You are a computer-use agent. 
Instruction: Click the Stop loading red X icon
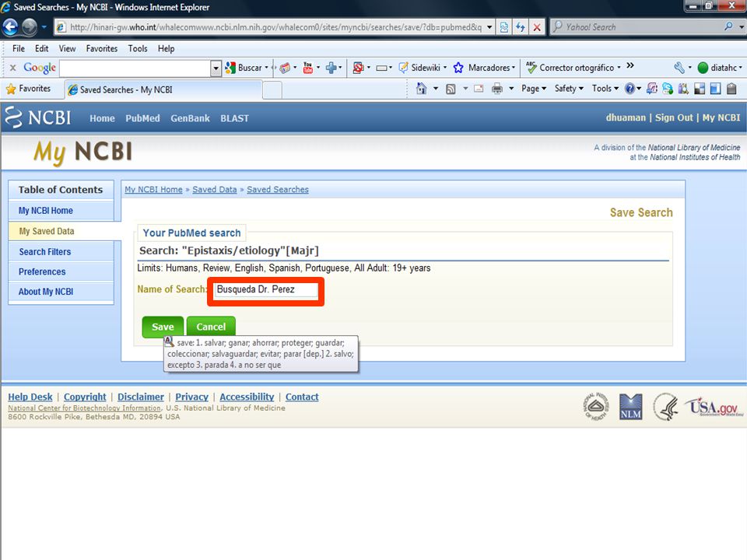[537, 27]
